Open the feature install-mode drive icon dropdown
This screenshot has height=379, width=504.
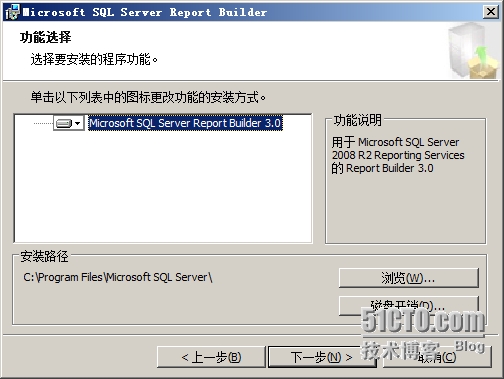(69, 123)
